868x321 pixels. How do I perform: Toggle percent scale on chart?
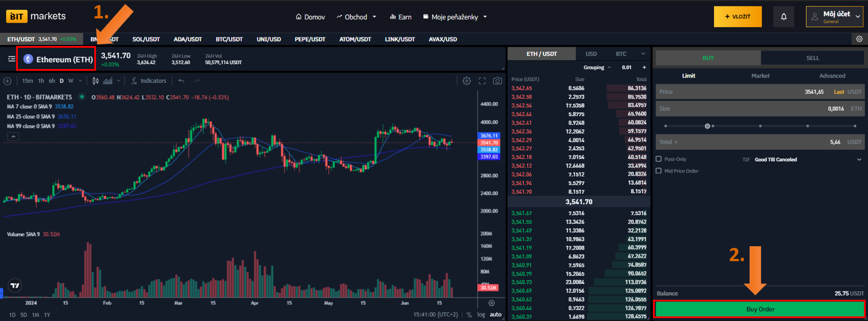click(x=469, y=315)
